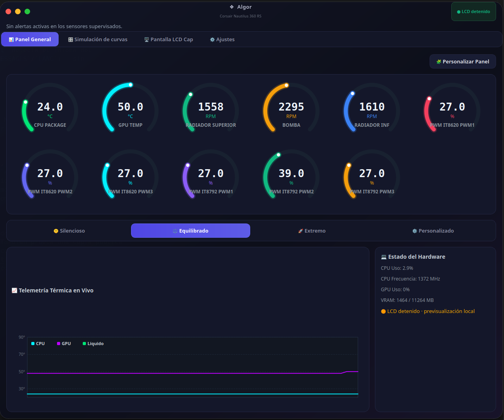Click the scales icon next to Equilibrado
504x420 pixels.
[175, 231]
